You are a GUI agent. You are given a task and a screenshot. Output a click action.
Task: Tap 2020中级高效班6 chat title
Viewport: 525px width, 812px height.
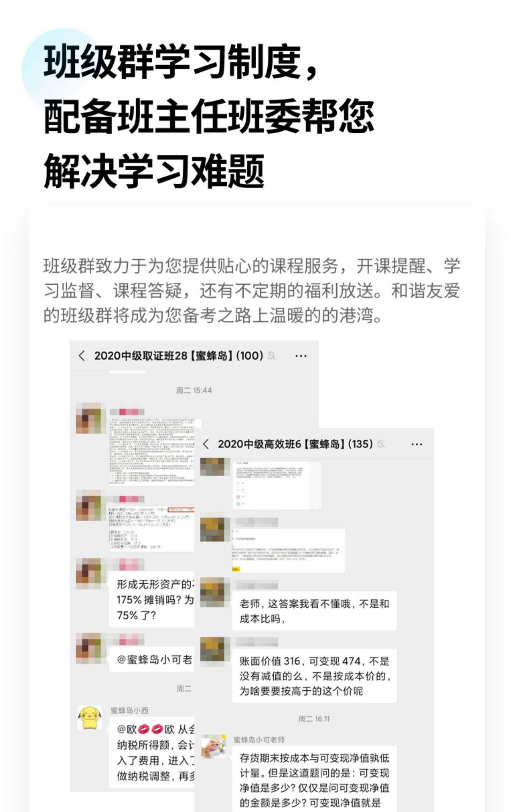coord(295,444)
